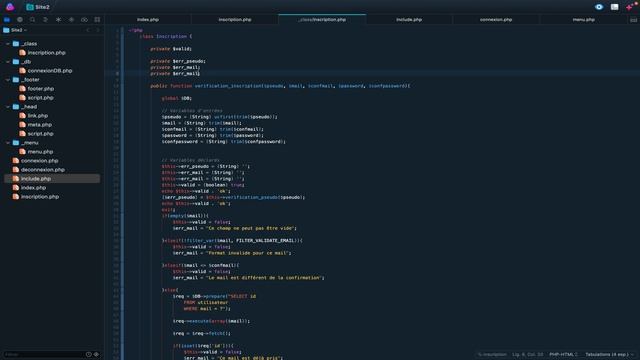Viewport: 640px width, 360px height.
Task: Click the _footer folder name
Action: click(x=30, y=80)
